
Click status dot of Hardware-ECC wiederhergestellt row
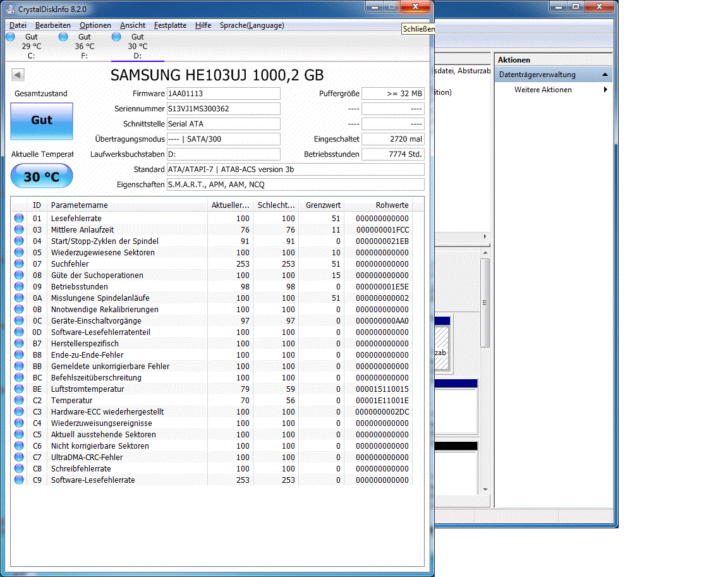[19, 411]
